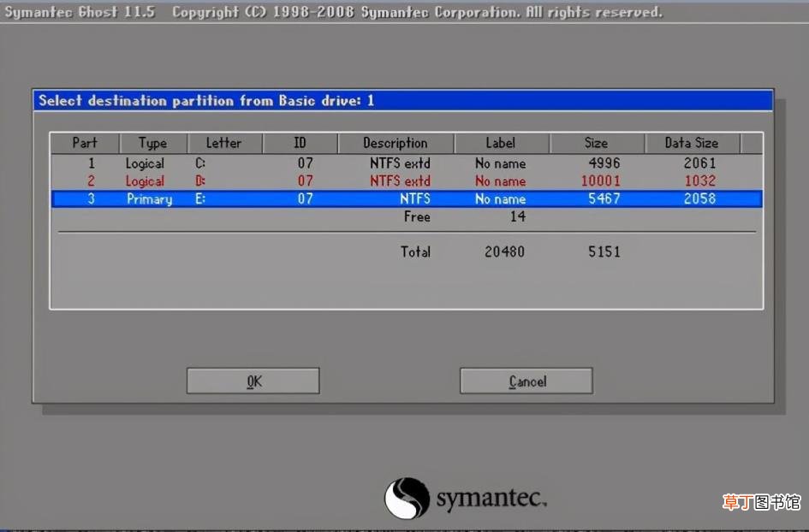Click the red NTFS extd description
This screenshot has height=532, width=809.
pos(400,181)
